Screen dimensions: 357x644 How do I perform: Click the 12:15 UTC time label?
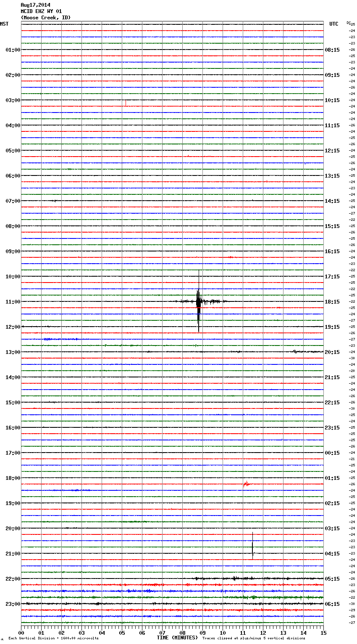click(332, 151)
